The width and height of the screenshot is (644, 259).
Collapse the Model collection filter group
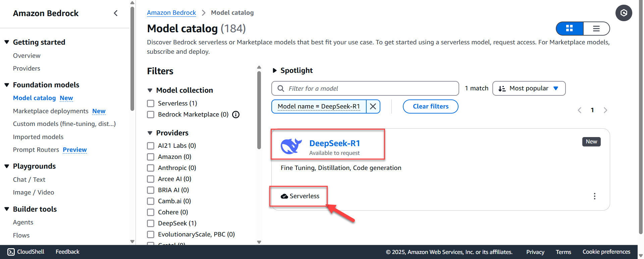(x=150, y=90)
